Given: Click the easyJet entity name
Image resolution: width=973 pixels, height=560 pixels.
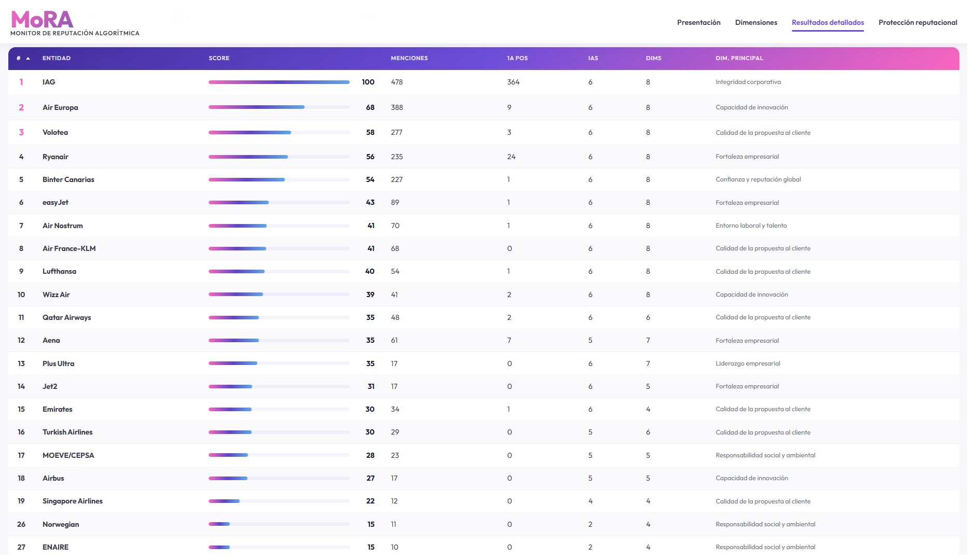Looking at the screenshot, I should (x=56, y=203).
